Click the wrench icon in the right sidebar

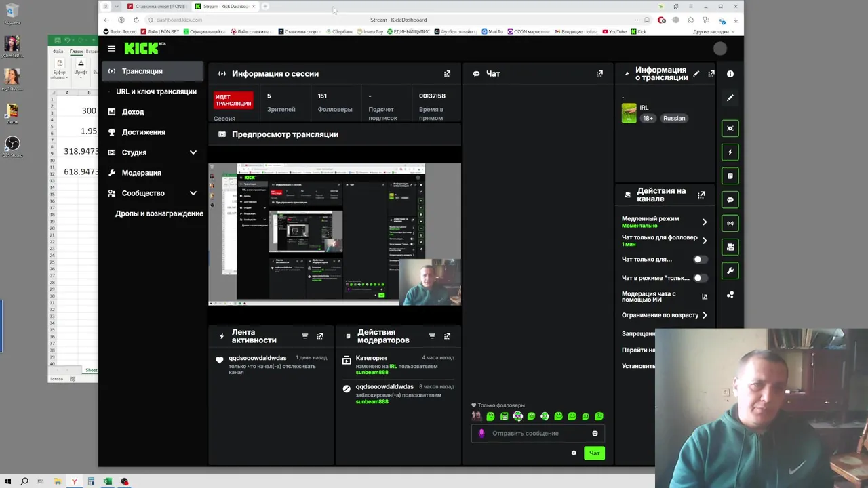(x=730, y=270)
